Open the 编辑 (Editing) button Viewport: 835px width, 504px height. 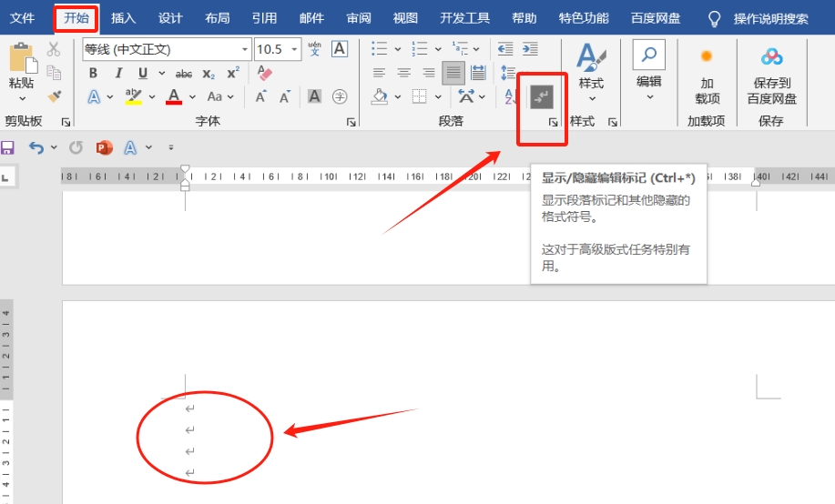coord(649,71)
